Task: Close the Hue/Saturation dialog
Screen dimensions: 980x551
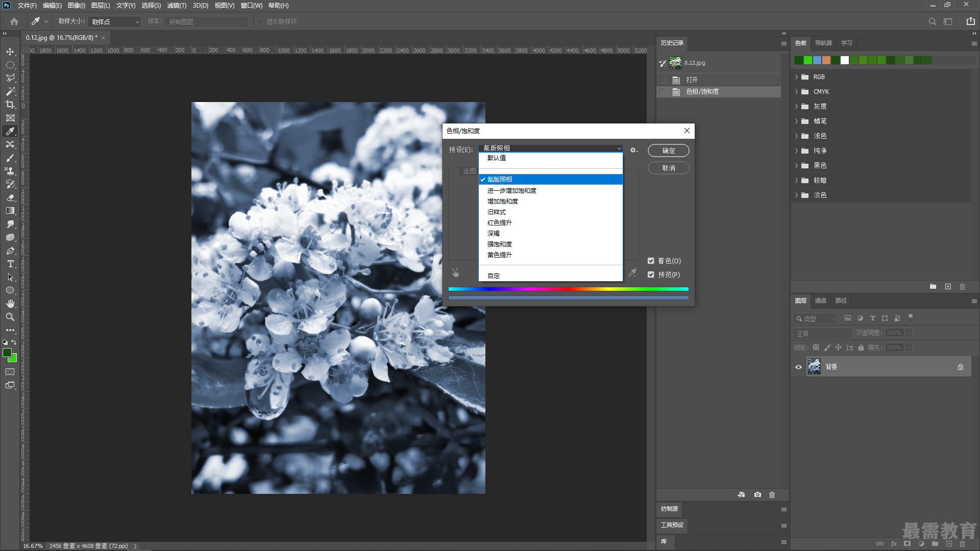Action: (687, 131)
